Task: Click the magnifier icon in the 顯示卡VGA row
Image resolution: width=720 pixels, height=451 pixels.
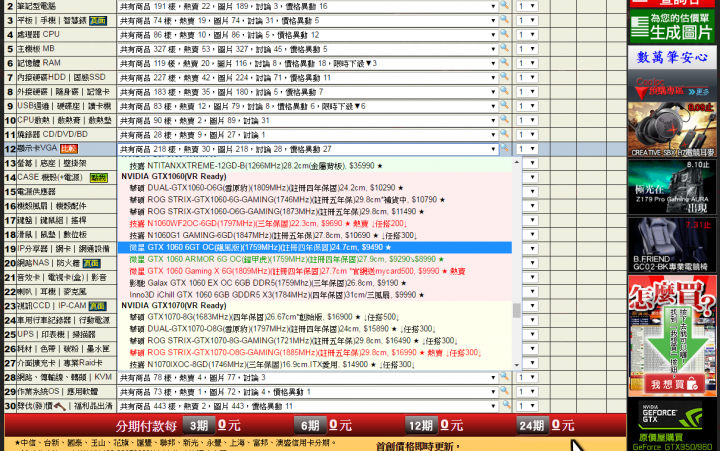Action: point(504,148)
